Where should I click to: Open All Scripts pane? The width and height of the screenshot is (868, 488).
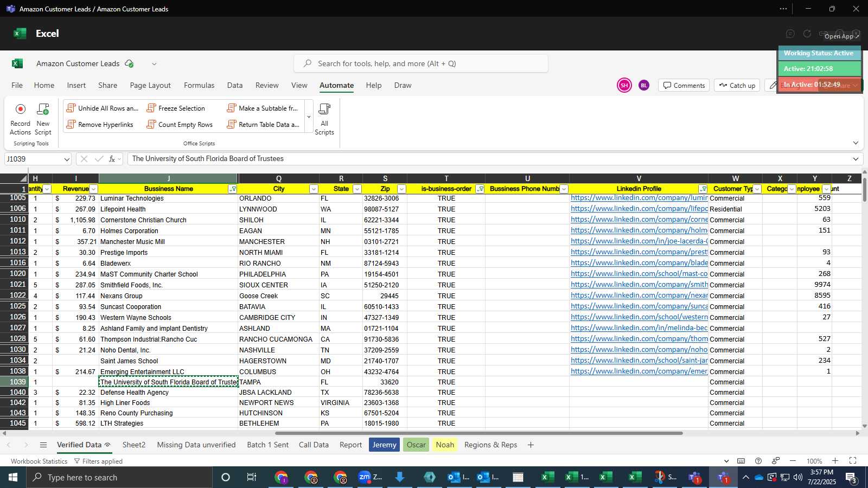click(x=324, y=119)
